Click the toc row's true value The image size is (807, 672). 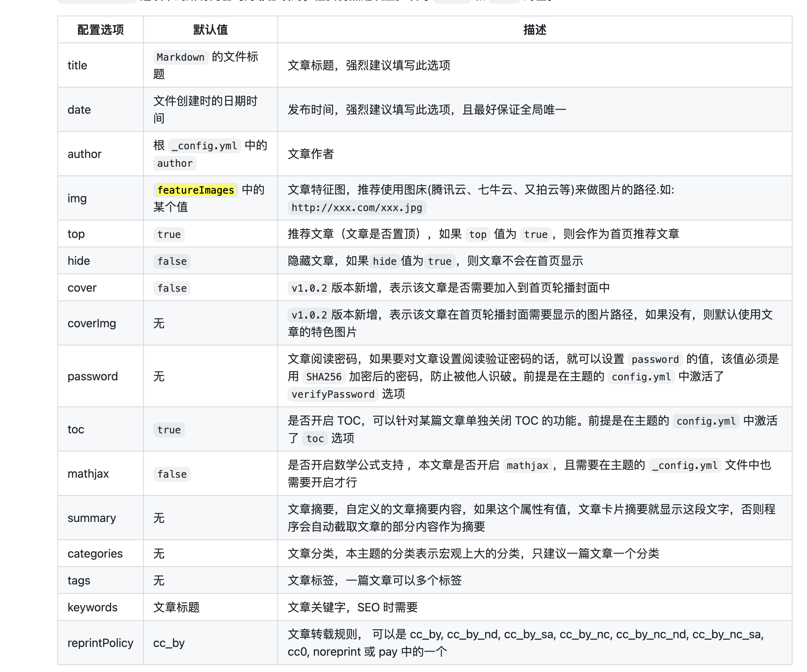pos(169,430)
